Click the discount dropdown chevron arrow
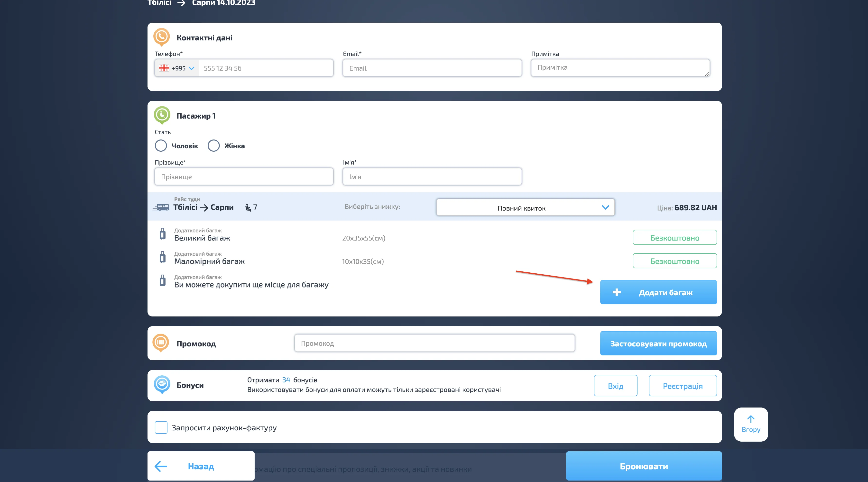868x482 pixels. coord(605,207)
